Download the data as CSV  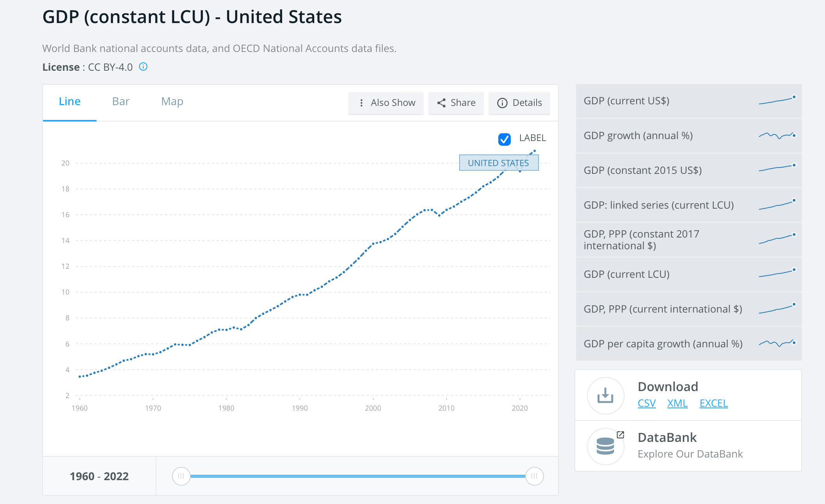pyautogui.click(x=646, y=403)
